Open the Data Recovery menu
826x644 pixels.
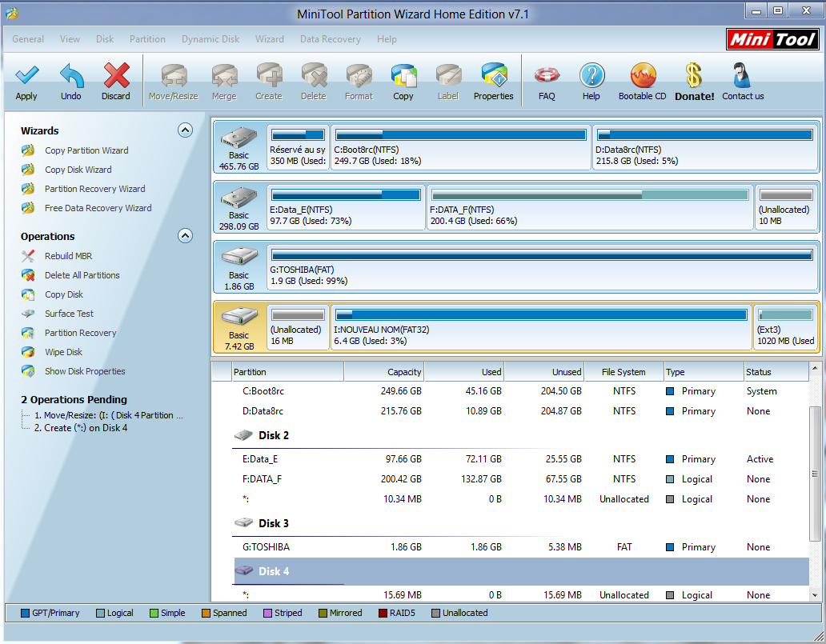[331, 39]
